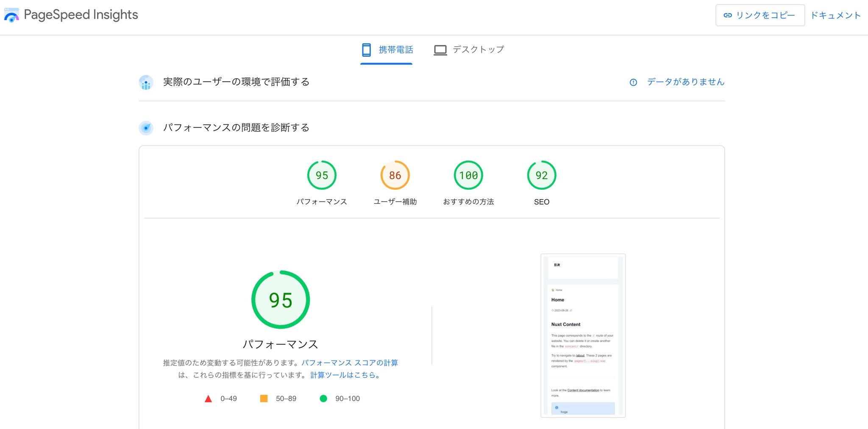Click the 90–100 legend text

click(x=348, y=399)
